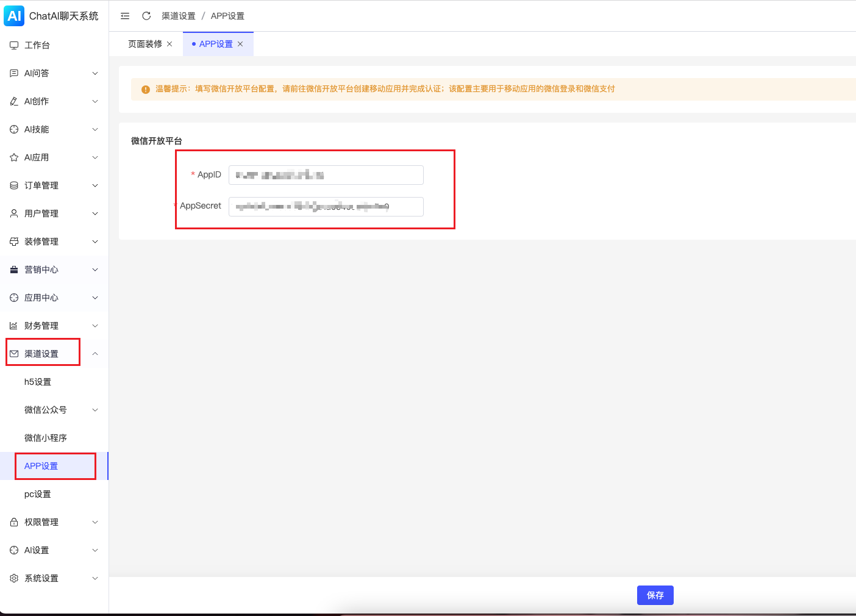The width and height of the screenshot is (856, 616).
Task: Click the ChatAI聊天系统 title text
Action: [x=64, y=16]
